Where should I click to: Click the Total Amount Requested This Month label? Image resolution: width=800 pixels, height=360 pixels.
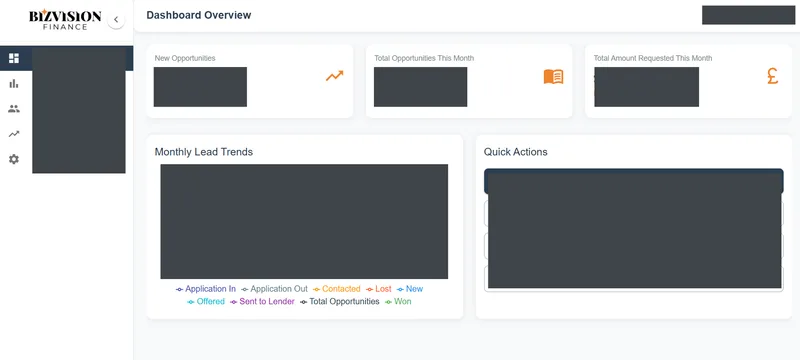653,58
